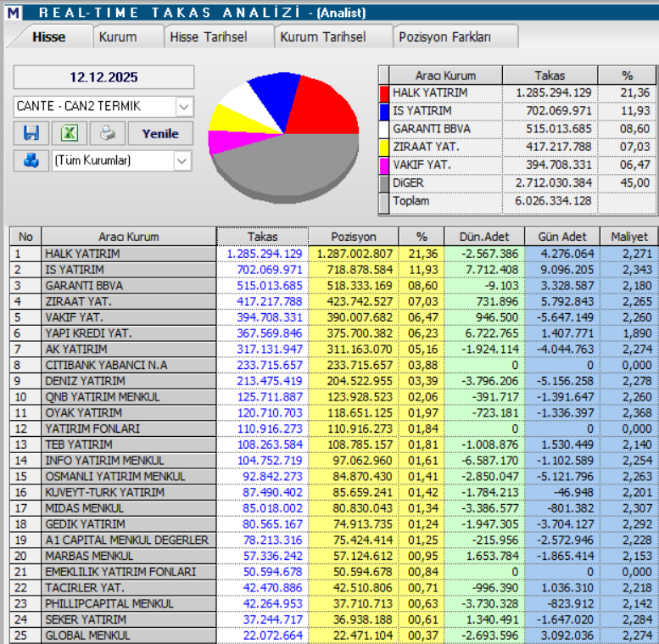Select the YAPI KREDI YAT. row
Image resolution: width=659 pixels, height=644 pixels.
pyautogui.click(x=334, y=333)
